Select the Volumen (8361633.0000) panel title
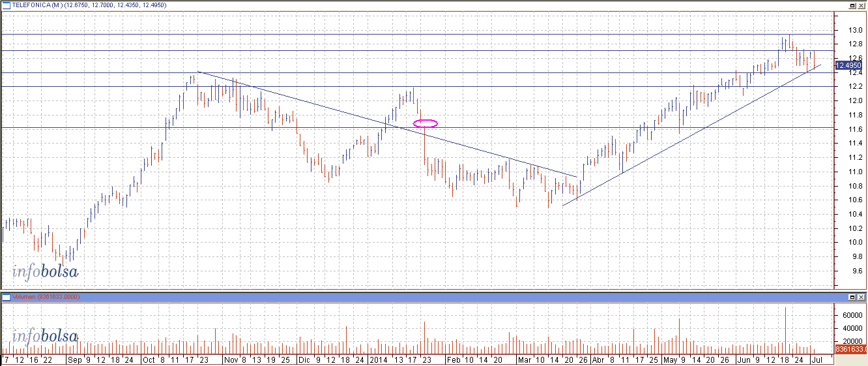Viewport: 868px width, 366px height. click(x=46, y=297)
